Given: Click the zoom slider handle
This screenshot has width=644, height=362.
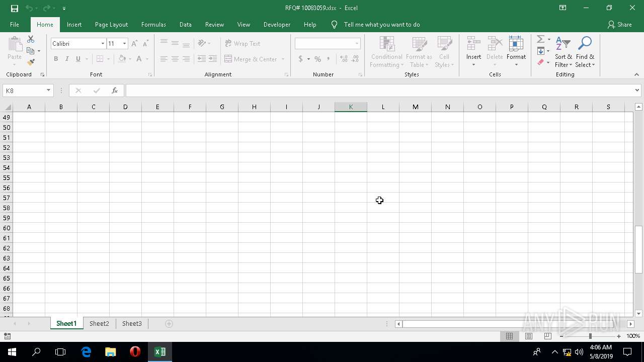Looking at the screenshot, I should pos(590,336).
